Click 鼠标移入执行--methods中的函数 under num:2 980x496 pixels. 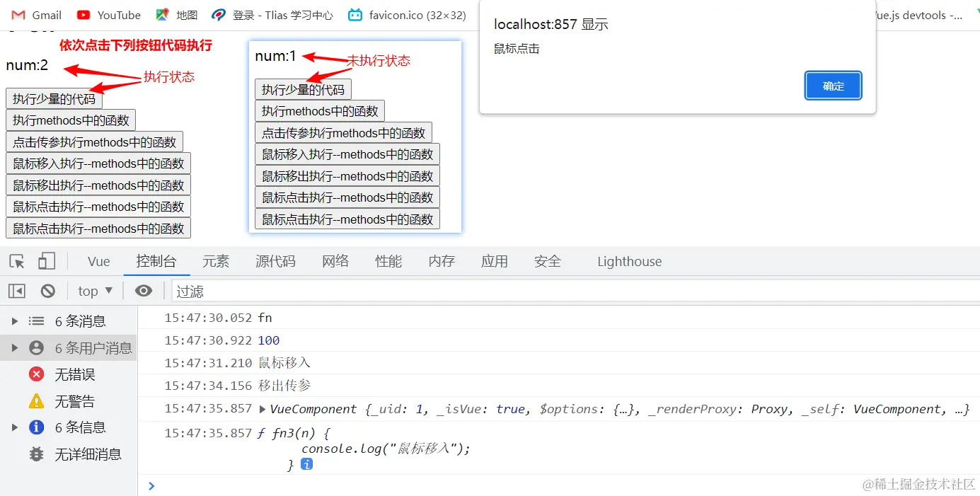98,163
